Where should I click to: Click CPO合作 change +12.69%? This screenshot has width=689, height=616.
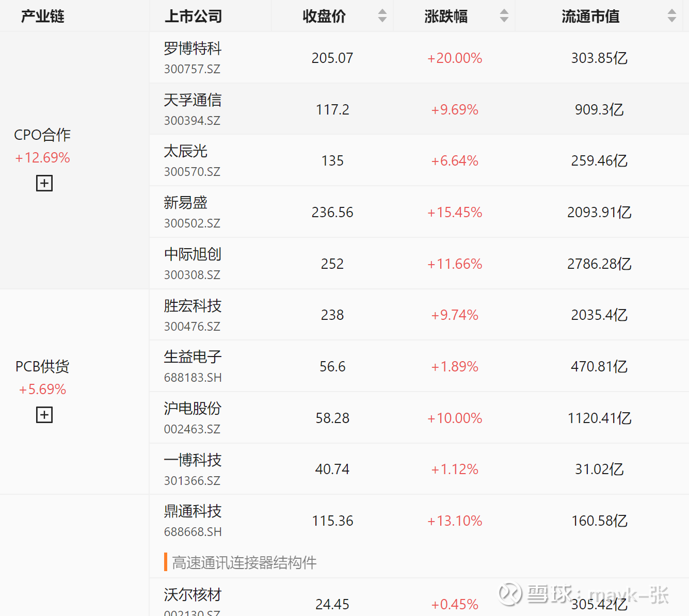click(42, 158)
